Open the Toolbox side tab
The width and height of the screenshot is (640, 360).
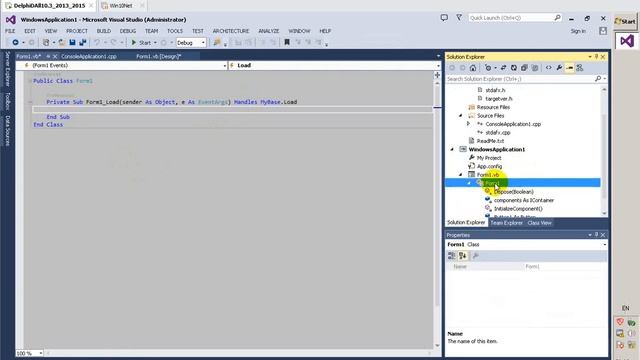(7, 100)
